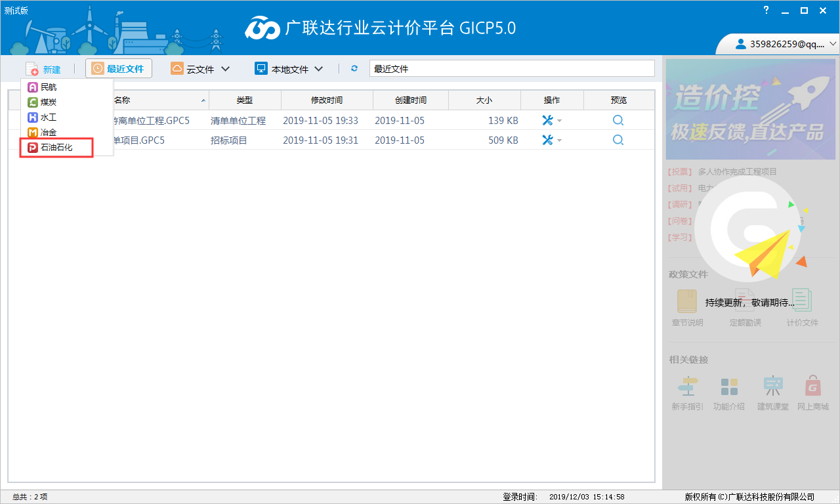Click the 新建 button
Screen dimensions: 840x504
(x=45, y=68)
